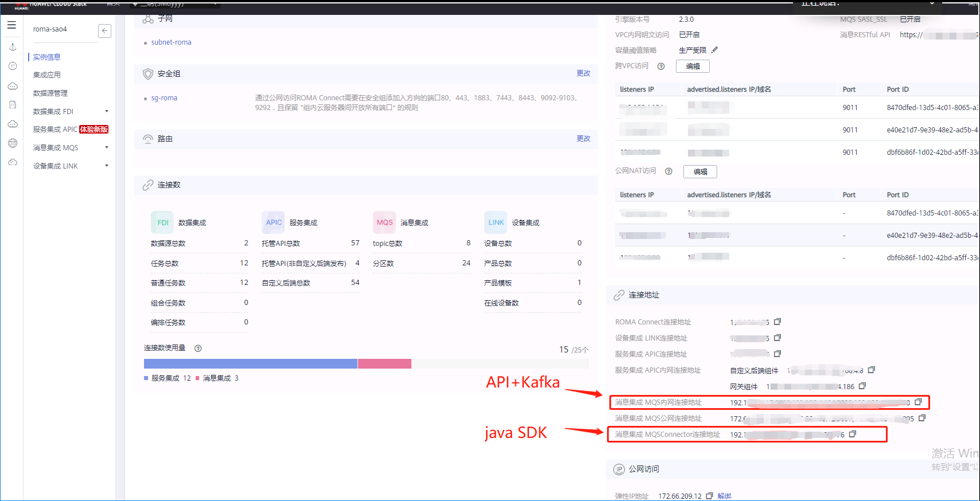Click 解绑 to unbind the elastic IP
Image resolution: width=980 pixels, height=501 pixels.
click(x=724, y=496)
